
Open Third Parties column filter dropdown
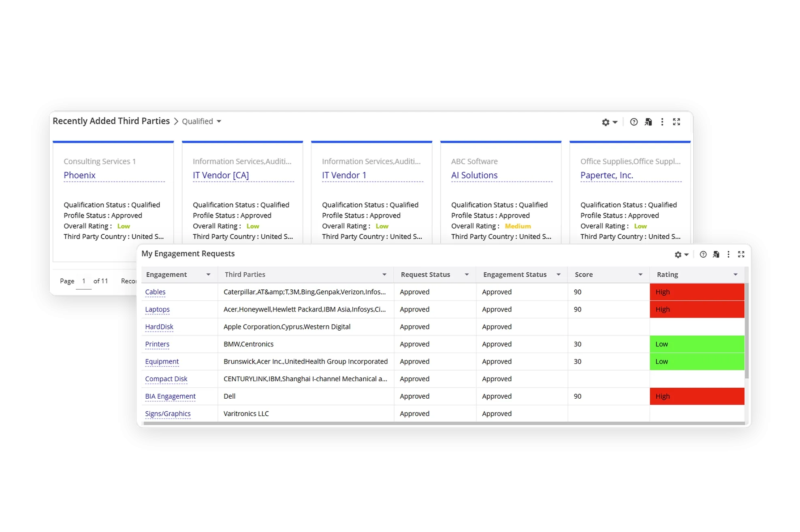coord(384,274)
